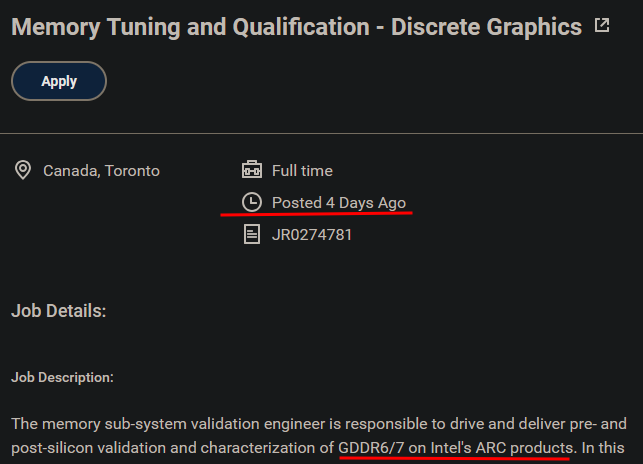Click the briefcase job type icon
643x464 pixels.
coord(252,170)
